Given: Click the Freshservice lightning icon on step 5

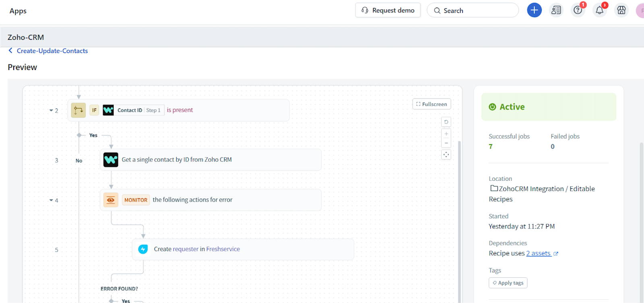Looking at the screenshot, I should 143,249.
